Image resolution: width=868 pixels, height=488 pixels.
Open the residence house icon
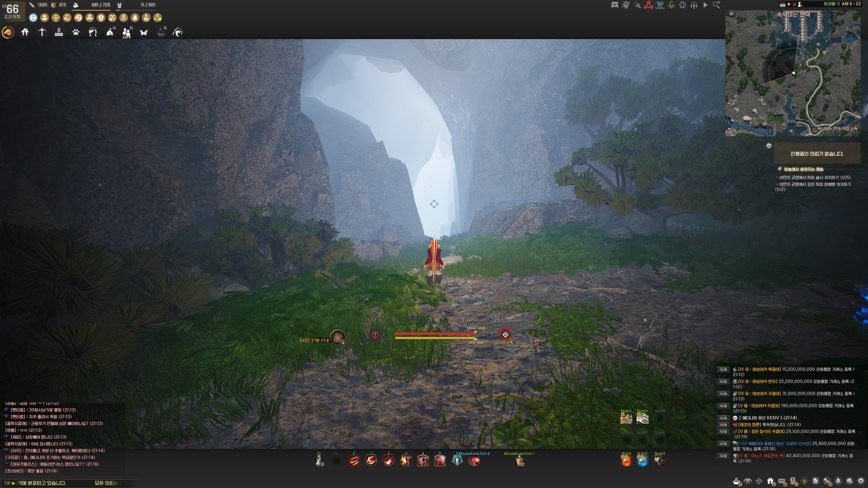click(x=25, y=32)
